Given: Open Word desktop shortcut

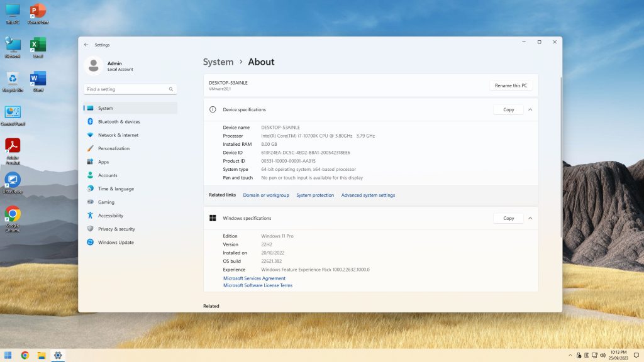Looking at the screenshot, I should [x=38, y=82].
